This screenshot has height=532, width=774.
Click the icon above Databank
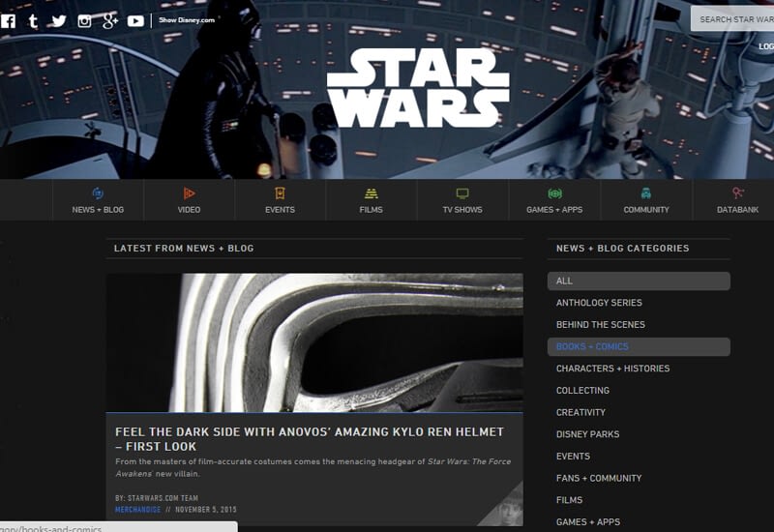point(738,192)
